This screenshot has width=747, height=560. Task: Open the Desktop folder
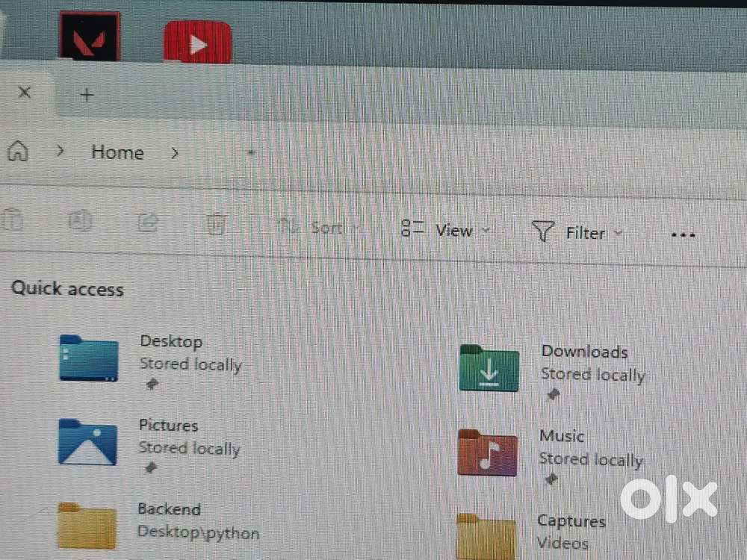click(x=89, y=358)
